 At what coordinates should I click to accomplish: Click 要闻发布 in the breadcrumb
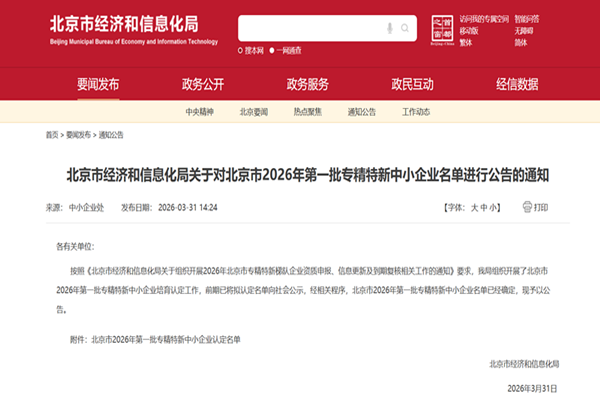tap(78, 135)
